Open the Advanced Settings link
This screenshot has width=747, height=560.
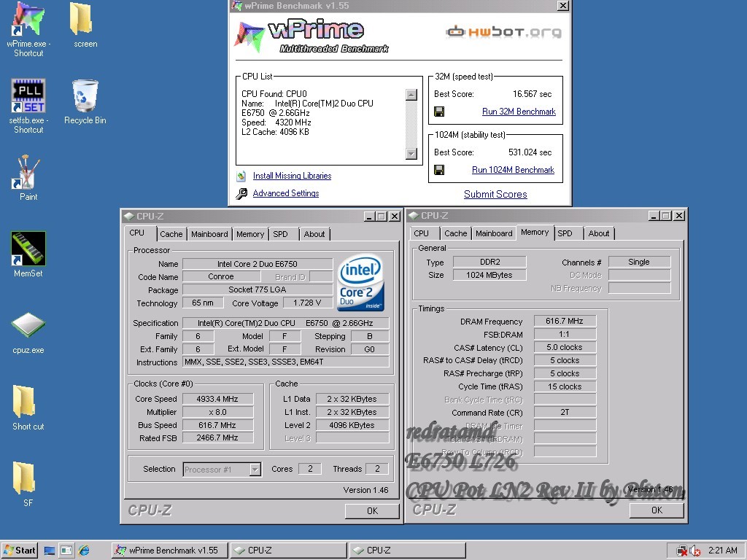tap(286, 193)
